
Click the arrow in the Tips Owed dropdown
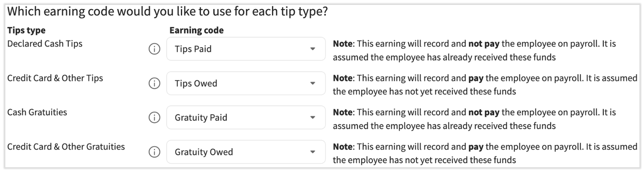(313, 83)
